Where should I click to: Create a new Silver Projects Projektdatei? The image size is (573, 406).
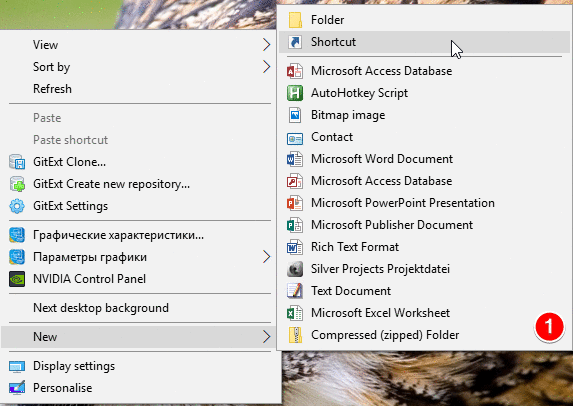[424, 269]
